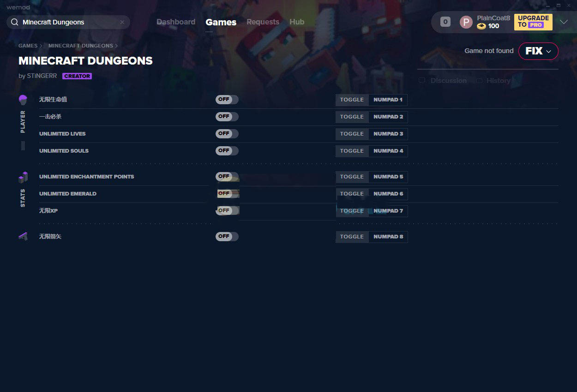Viewport: 577px width, 392px height.
Task: Go to GAMES breadcrumb link
Action: point(28,46)
